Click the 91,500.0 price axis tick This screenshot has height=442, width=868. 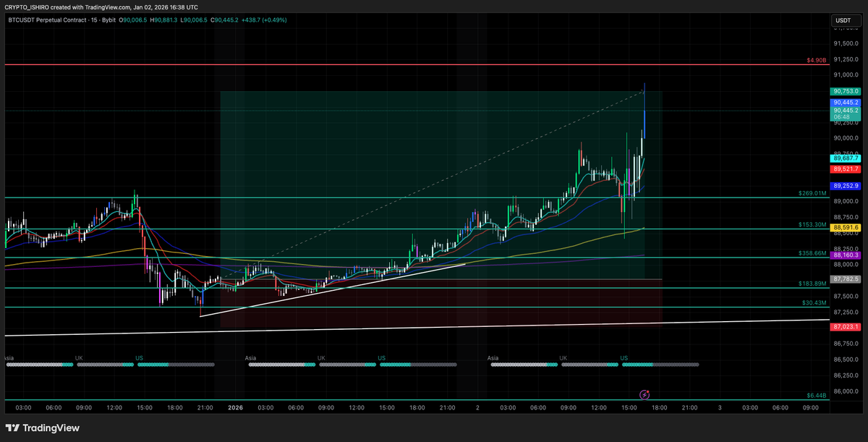pos(846,43)
